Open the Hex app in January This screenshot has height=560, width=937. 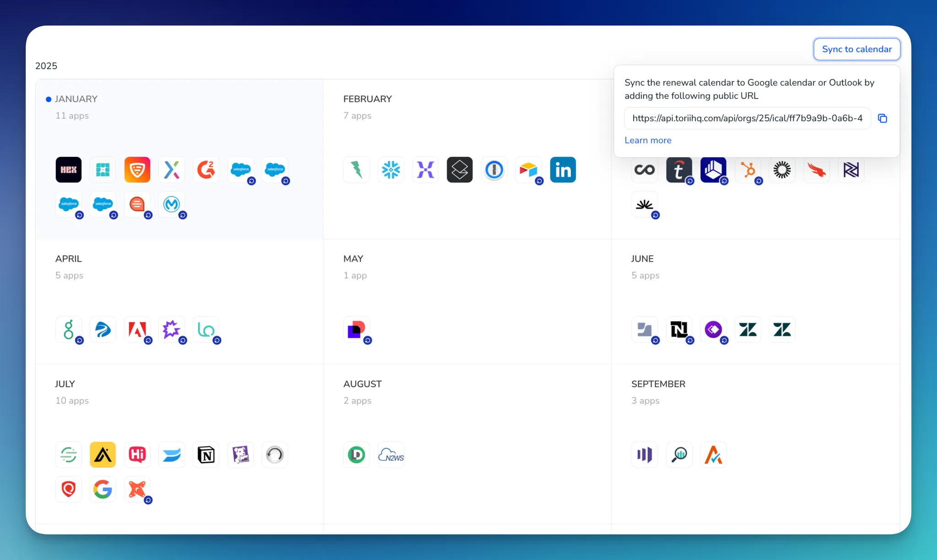(69, 170)
